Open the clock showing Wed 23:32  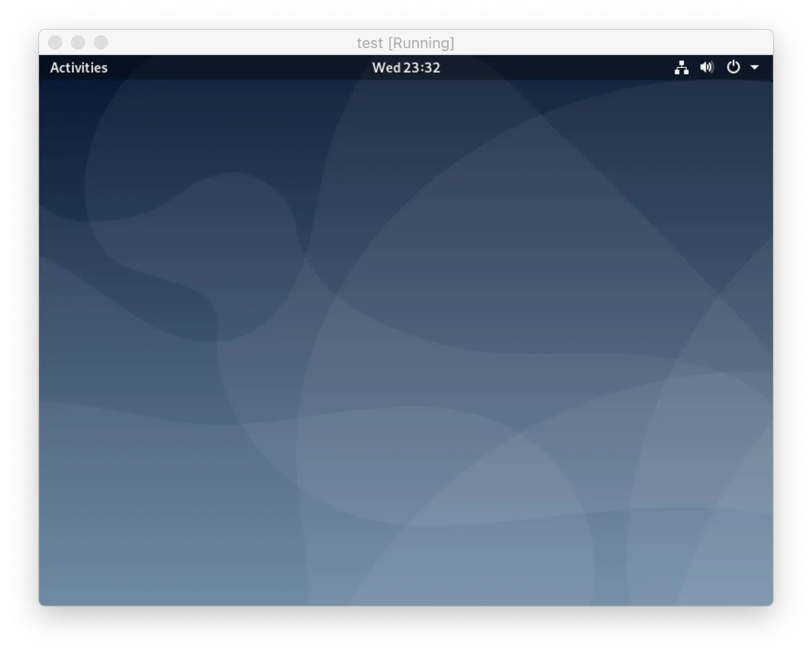[x=406, y=68]
